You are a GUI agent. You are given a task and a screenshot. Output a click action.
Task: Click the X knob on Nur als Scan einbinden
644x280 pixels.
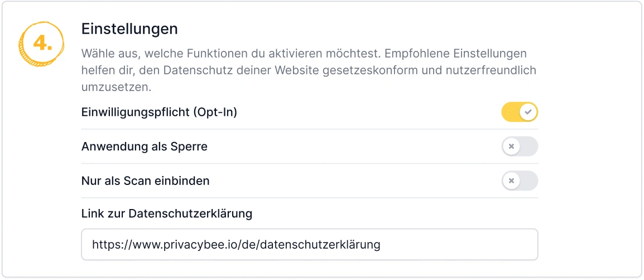click(x=511, y=181)
